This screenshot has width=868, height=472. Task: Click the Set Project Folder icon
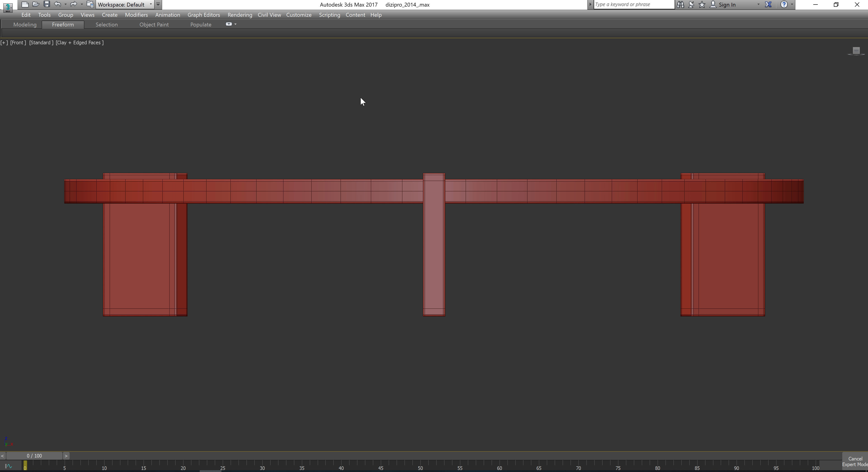tap(90, 4)
